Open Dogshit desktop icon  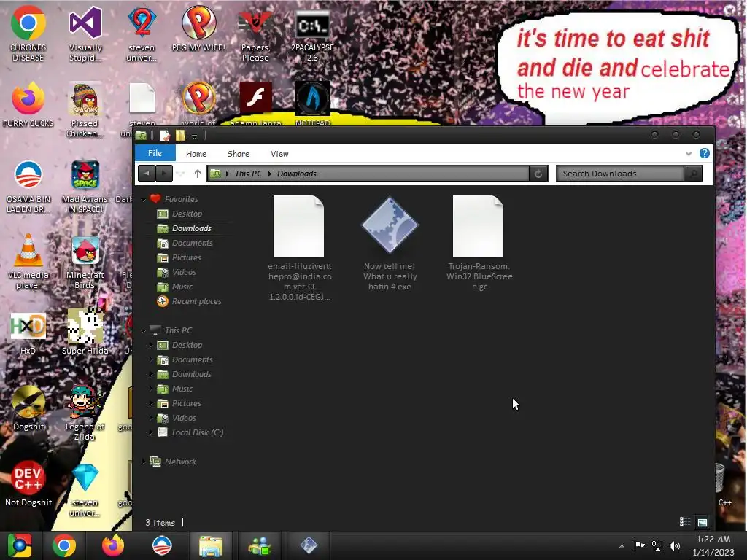[28, 408]
